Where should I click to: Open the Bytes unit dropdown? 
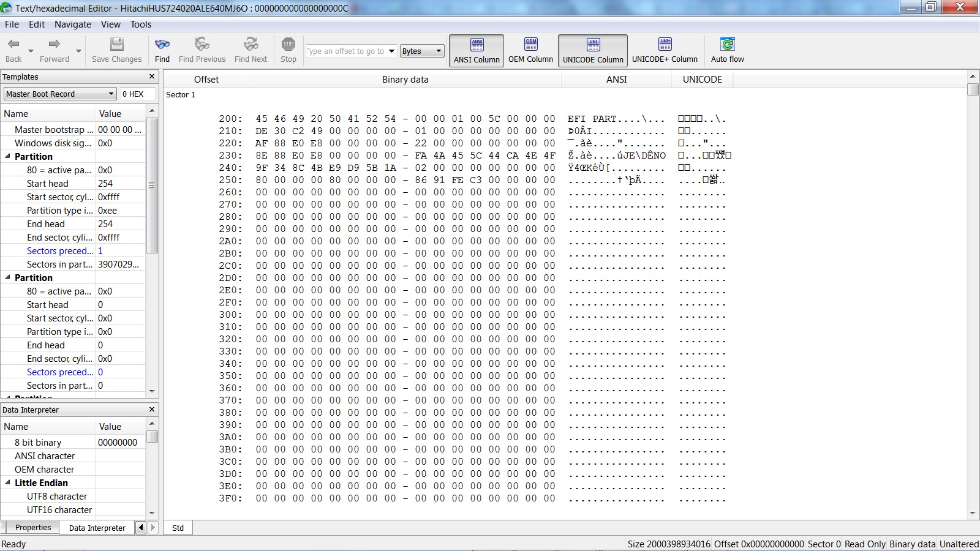(422, 51)
